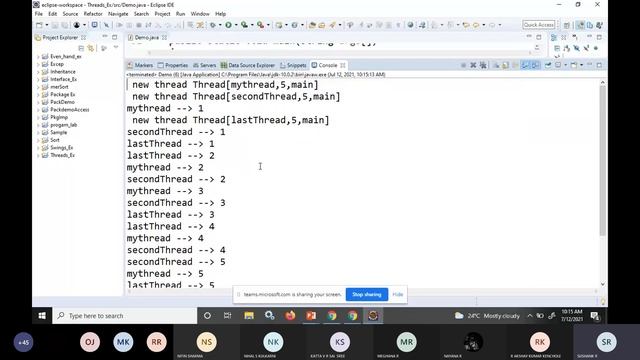This screenshot has height=360, width=640.
Task: Open the Navigate menu
Action: pos(118,14)
